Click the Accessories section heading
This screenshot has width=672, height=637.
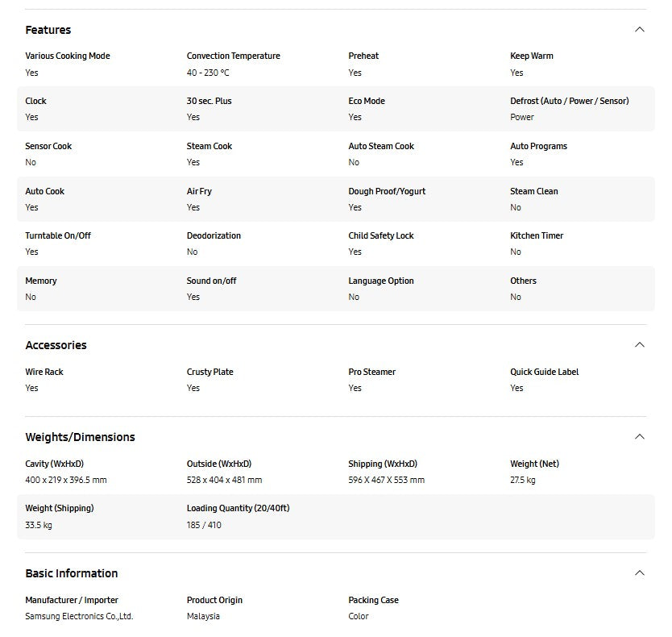(56, 345)
